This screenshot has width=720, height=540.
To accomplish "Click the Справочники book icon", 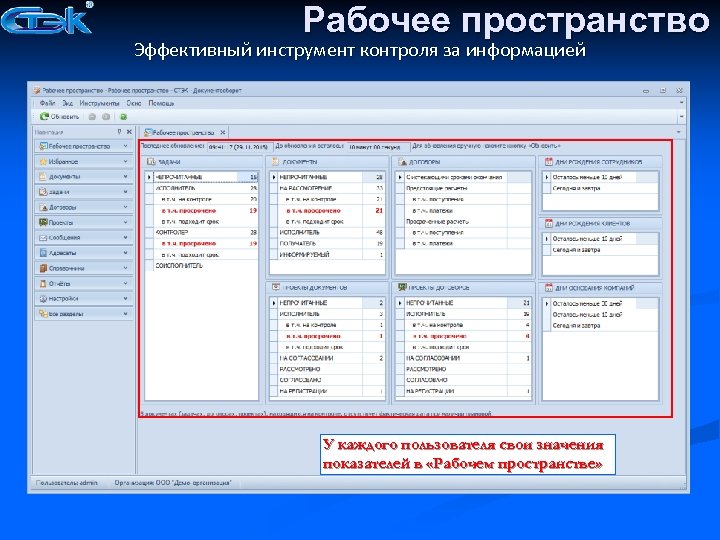I will (x=43, y=268).
